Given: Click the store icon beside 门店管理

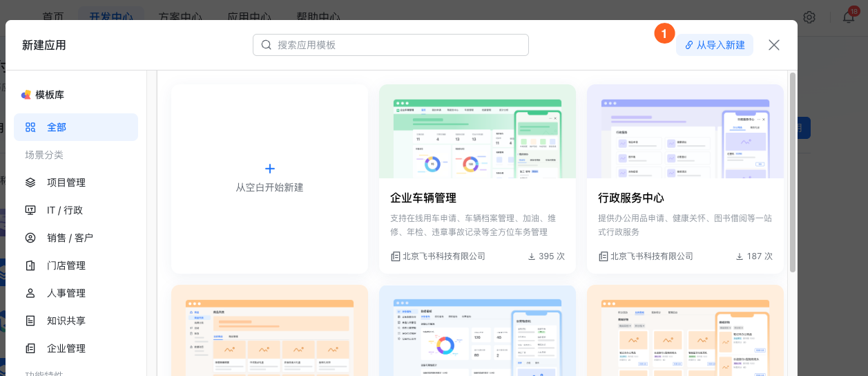Looking at the screenshot, I should (x=30, y=265).
